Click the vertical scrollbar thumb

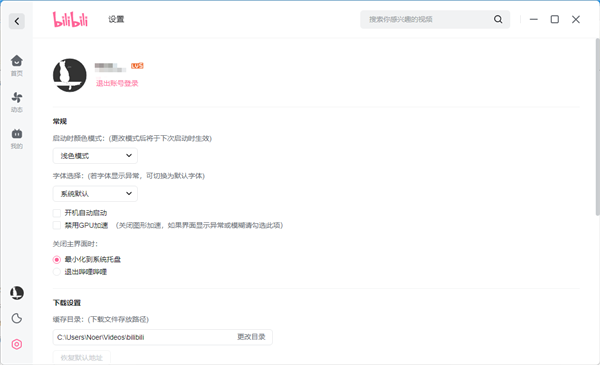point(597,126)
